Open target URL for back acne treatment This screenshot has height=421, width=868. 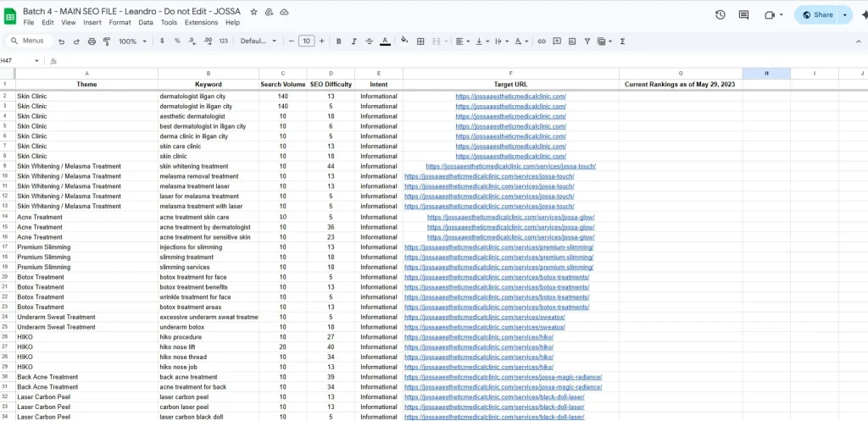click(504, 377)
